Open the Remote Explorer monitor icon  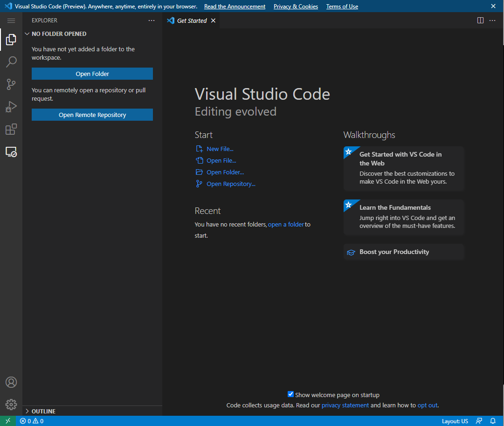point(11,151)
